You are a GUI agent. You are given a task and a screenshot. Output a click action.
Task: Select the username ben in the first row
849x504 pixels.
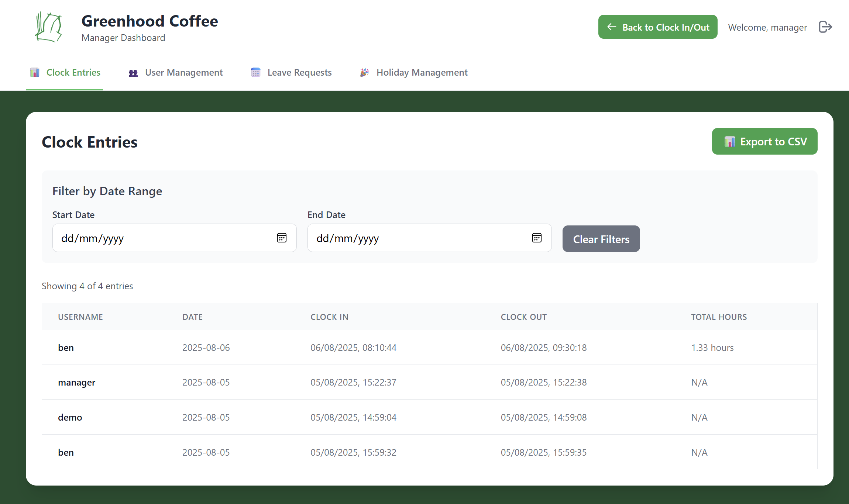[x=66, y=347]
